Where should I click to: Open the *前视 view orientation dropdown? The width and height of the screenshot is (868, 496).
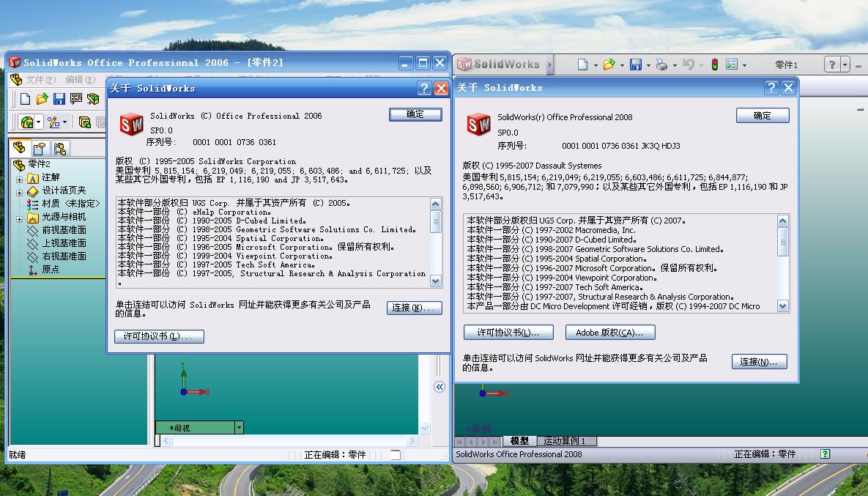[239, 427]
